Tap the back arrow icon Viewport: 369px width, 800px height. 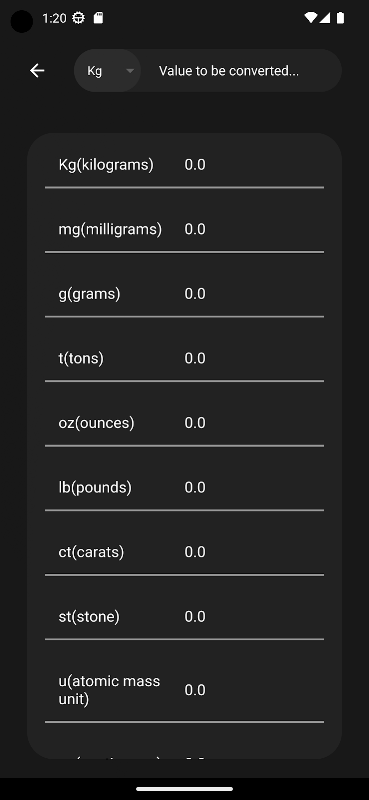[37, 70]
